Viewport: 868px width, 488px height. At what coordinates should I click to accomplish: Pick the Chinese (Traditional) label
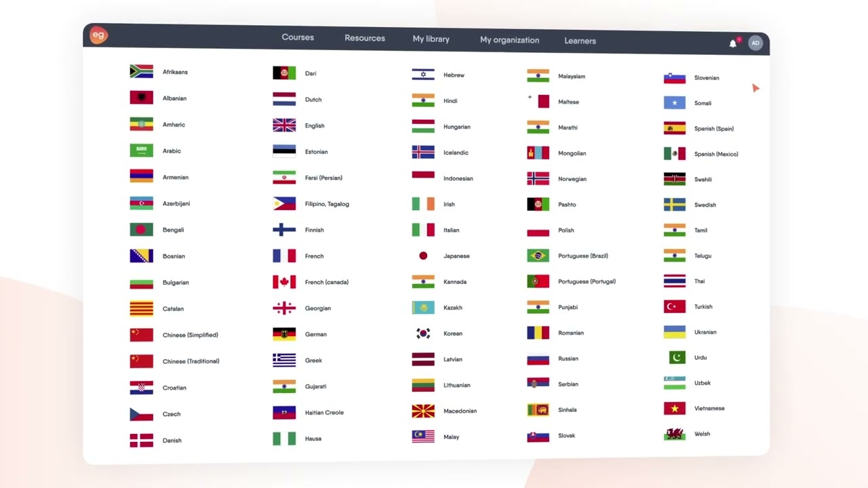coord(191,361)
